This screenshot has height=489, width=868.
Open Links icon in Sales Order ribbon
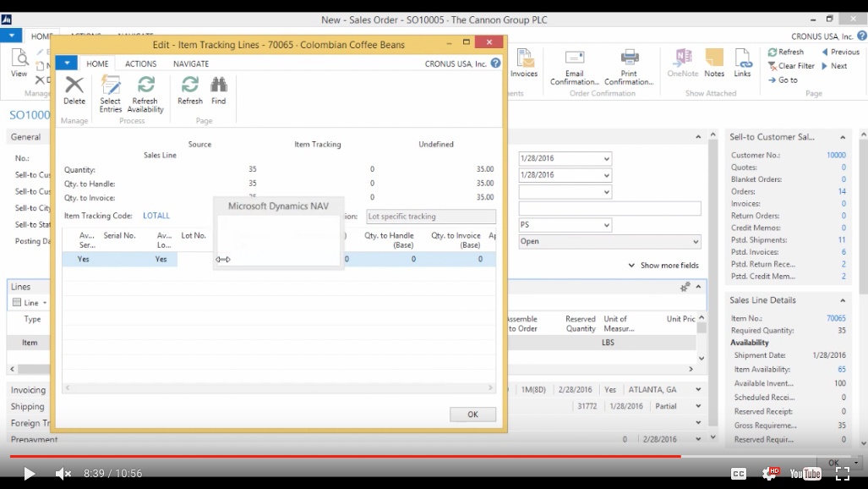point(742,63)
